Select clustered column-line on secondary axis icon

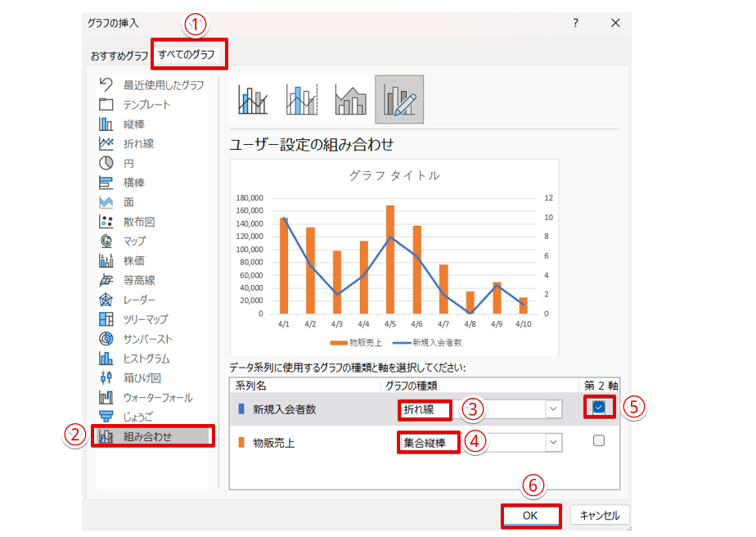click(301, 99)
